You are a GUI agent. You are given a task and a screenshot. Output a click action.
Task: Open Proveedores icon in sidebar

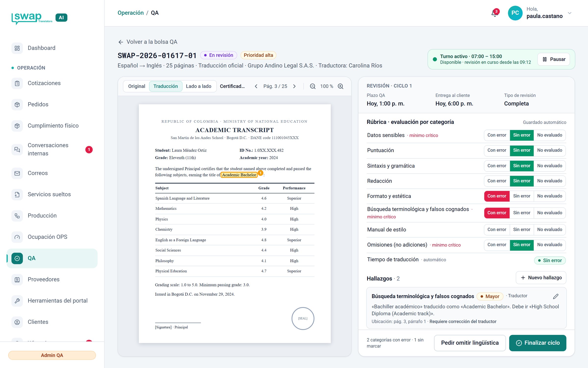click(x=17, y=280)
